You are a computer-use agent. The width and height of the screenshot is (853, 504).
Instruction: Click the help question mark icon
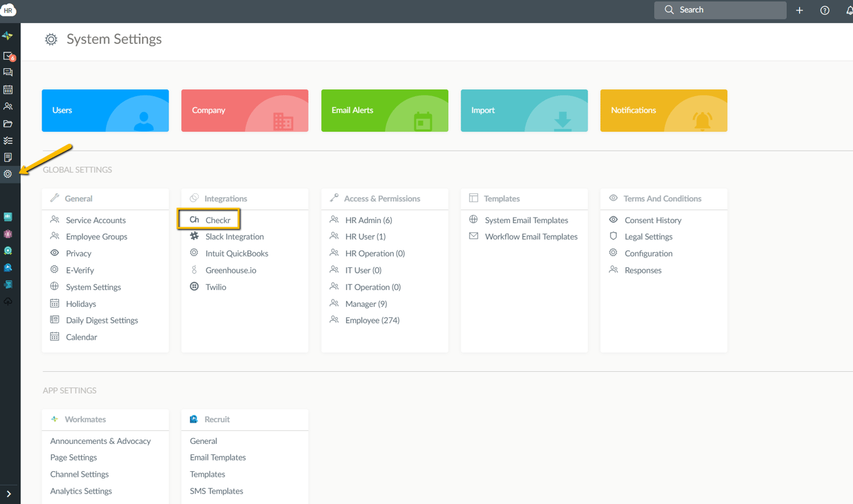824,11
